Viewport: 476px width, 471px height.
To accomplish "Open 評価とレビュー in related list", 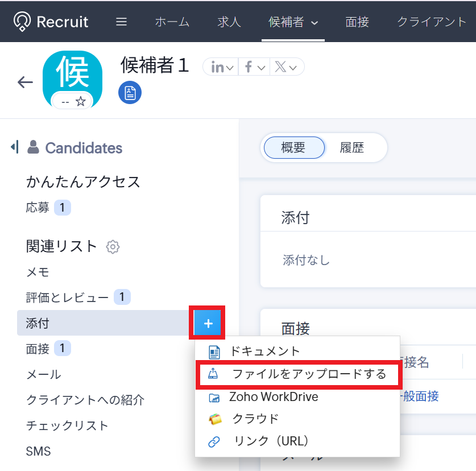I will (67, 297).
